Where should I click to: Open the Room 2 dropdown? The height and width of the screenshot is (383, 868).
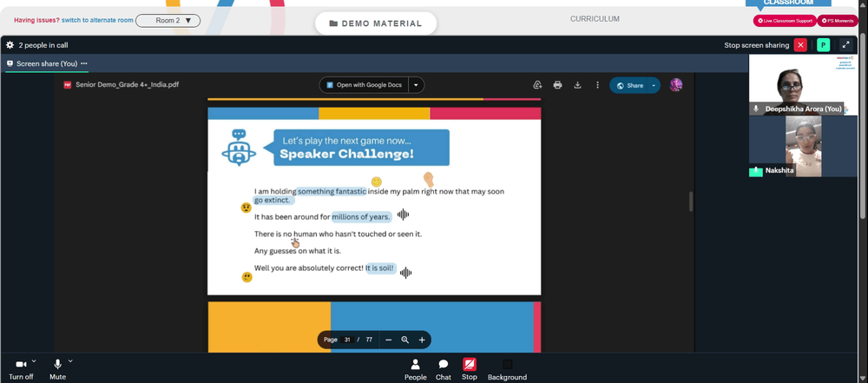(168, 21)
